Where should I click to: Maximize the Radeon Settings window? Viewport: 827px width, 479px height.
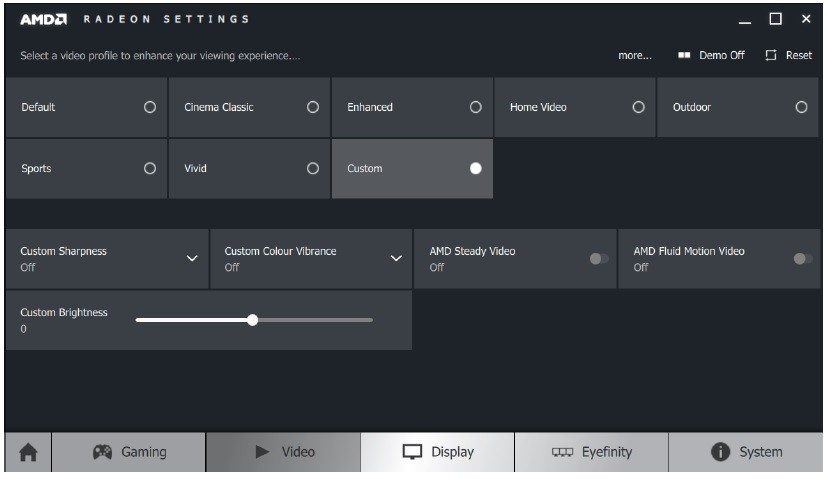pyautogui.click(x=775, y=20)
